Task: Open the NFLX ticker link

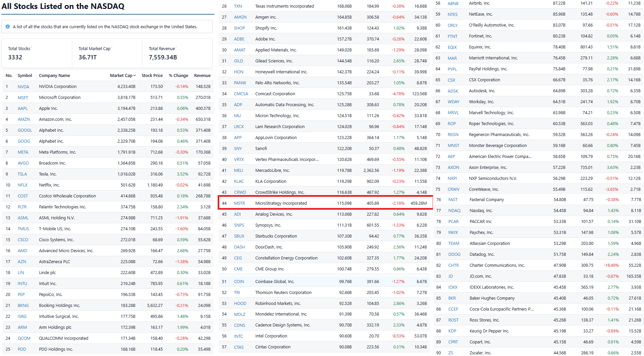Action: pos(23,185)
